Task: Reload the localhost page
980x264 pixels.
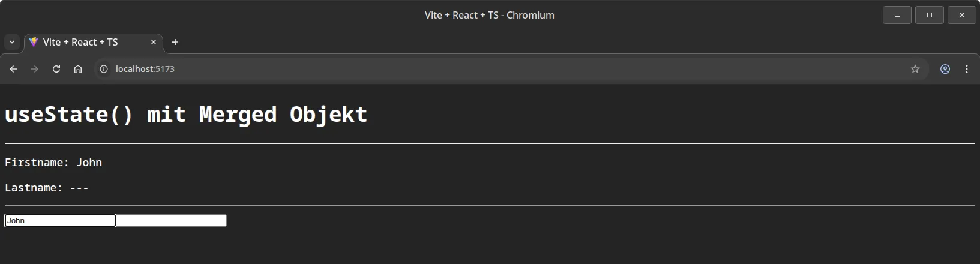Action: point(56,69)
